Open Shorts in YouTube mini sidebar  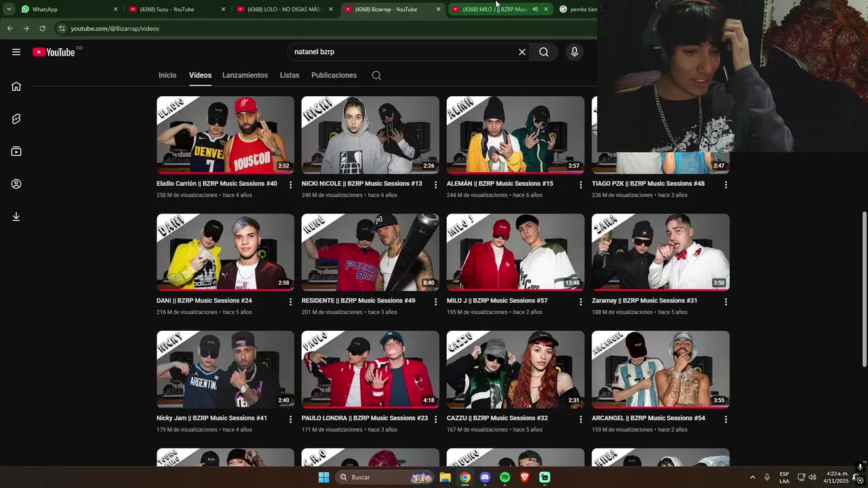click(16, 119)
